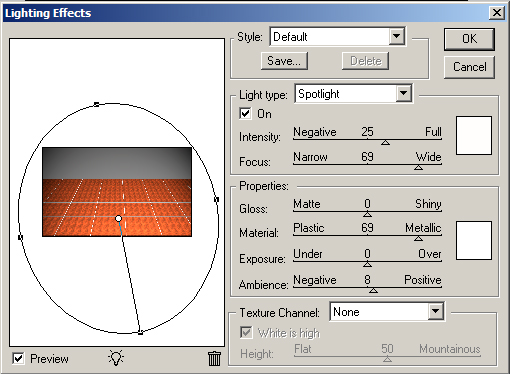
Task: Click the OK button
Action: tap(469, 39)
